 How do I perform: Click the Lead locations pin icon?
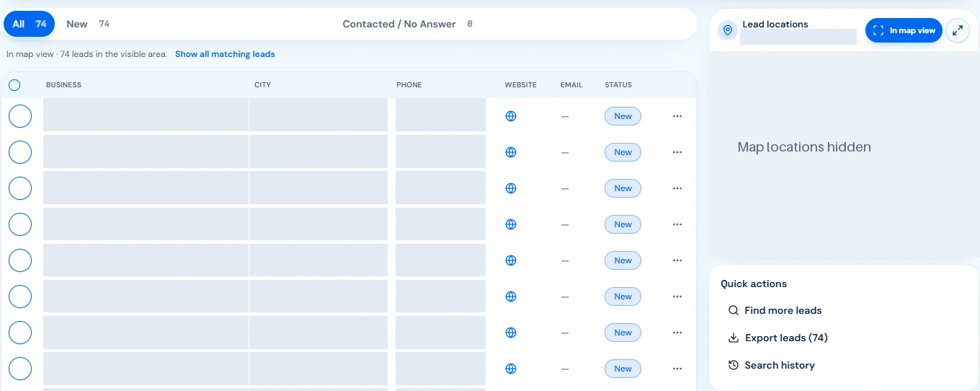(x=728, y=30)
